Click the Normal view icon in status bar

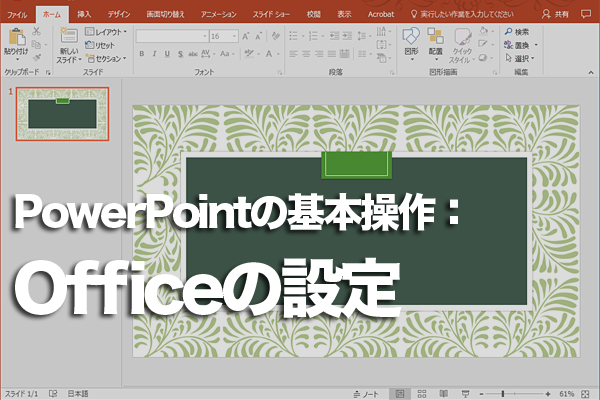(x=400, y=394)
